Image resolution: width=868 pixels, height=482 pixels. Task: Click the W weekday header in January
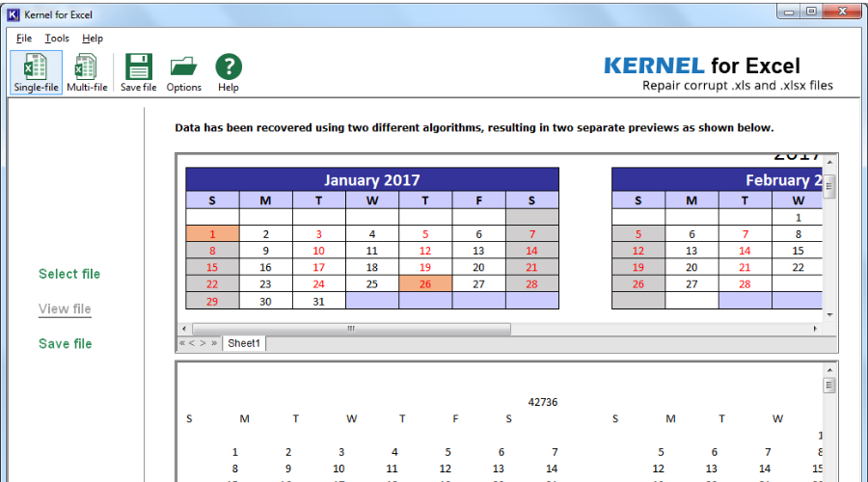[372, 201]
